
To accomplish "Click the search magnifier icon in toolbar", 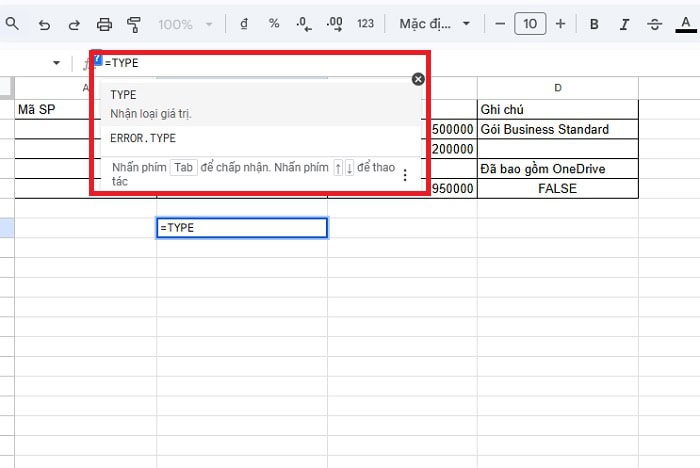I will click(12, 24).
